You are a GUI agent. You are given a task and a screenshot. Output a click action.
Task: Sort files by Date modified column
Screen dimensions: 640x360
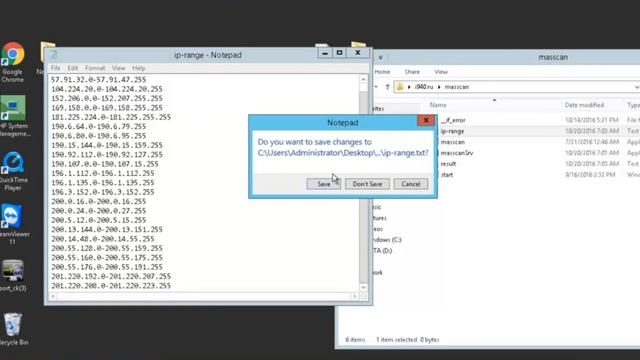click(584, 105)
